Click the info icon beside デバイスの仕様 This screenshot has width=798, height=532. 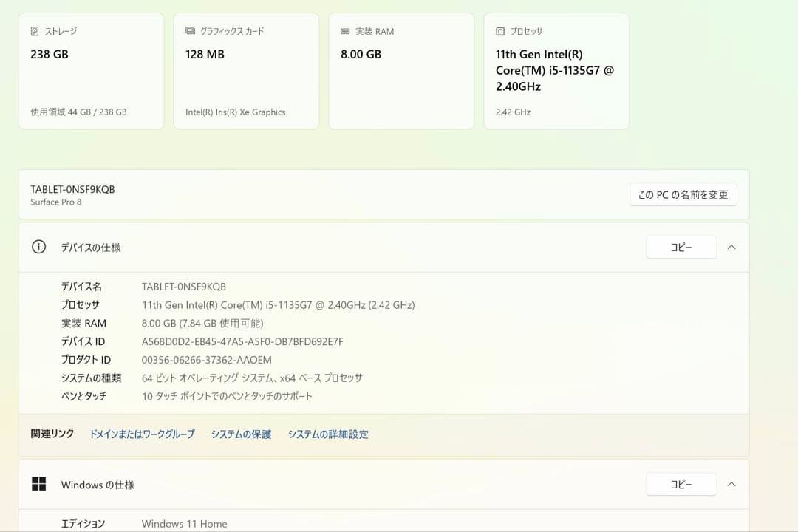[x=38, y=247]
